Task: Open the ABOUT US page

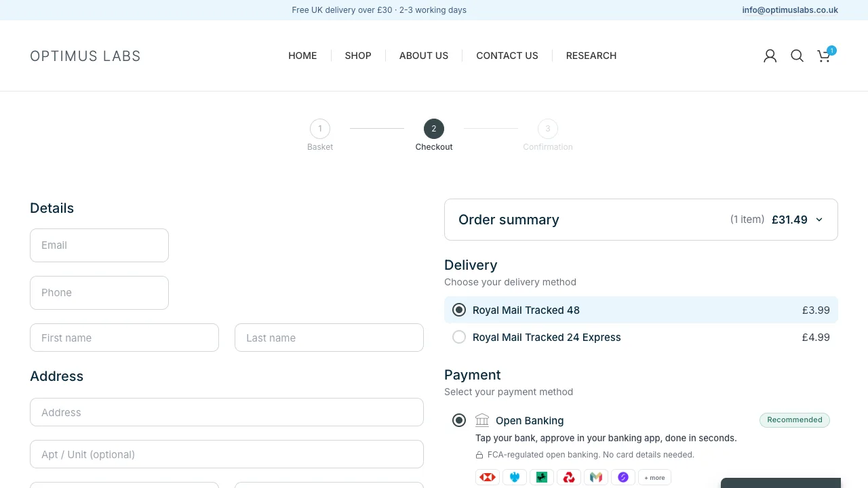Action: (424, 56)
